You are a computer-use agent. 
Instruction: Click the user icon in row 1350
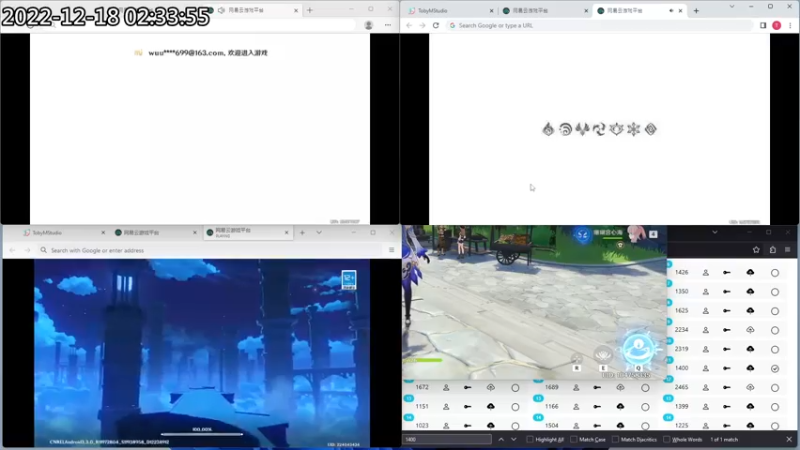(706, 291)
